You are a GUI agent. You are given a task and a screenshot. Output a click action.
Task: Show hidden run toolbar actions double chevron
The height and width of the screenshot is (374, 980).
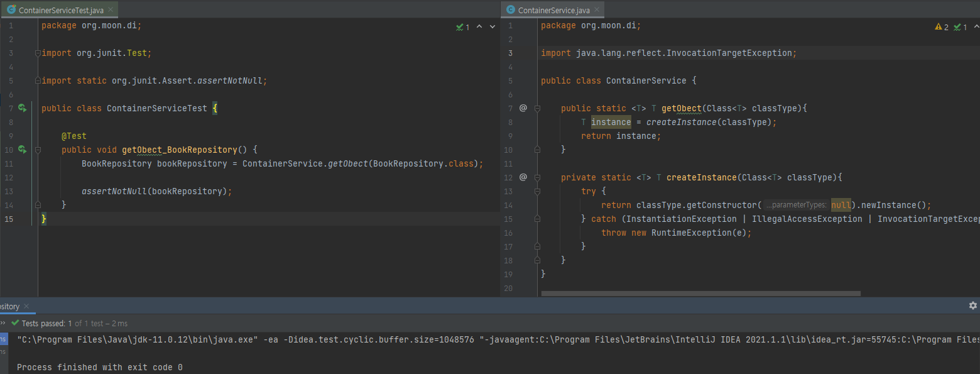click(3, 323)
